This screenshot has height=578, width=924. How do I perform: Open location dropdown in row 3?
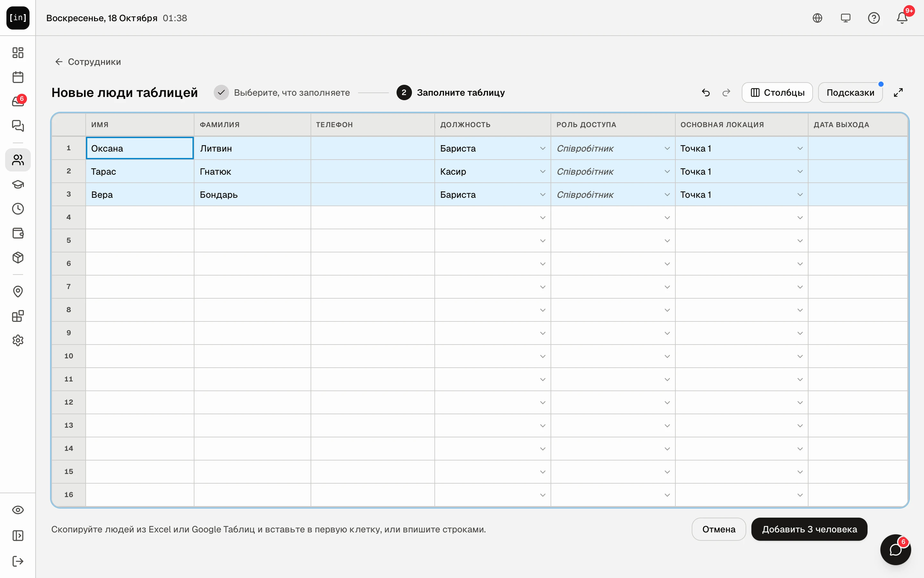coord(800,195)
